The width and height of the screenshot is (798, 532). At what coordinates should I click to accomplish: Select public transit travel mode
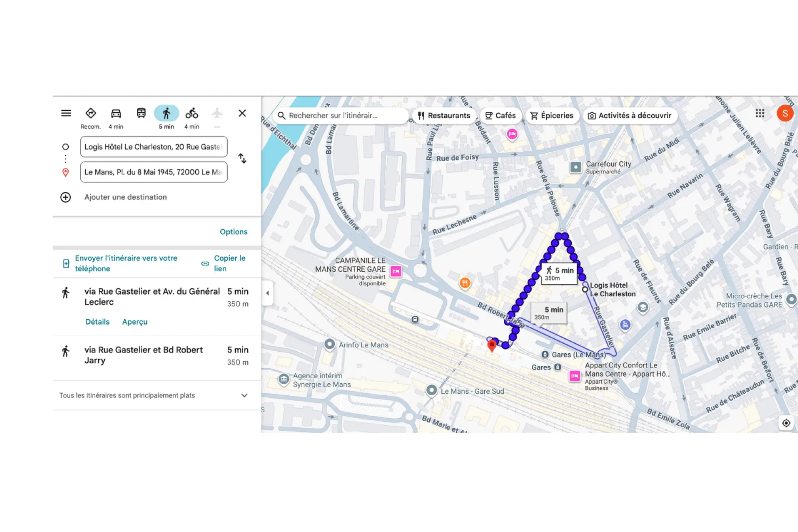point(141,113)
